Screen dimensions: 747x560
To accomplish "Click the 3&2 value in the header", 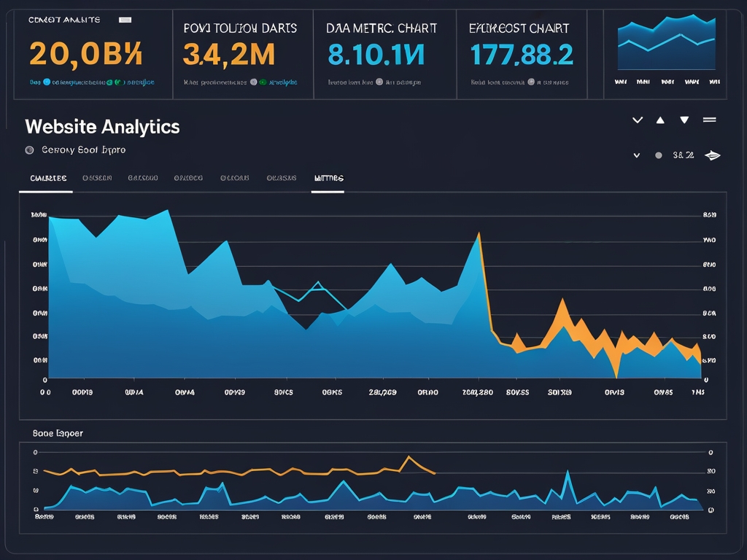I will pyautogui.click(x=683, y=155).
